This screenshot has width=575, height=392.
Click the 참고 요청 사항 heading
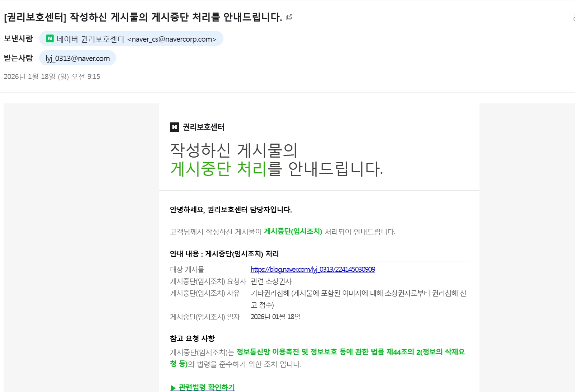click(x=193, y=338)
